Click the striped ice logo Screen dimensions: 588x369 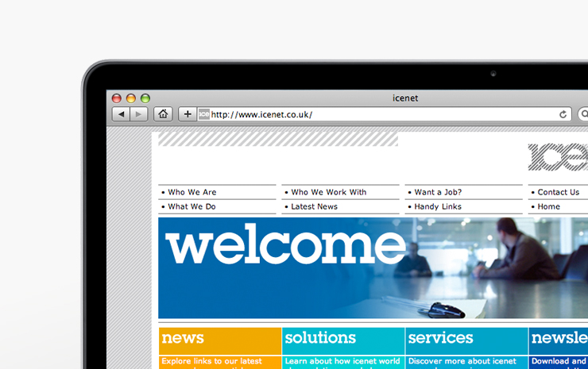click(558, 157)
